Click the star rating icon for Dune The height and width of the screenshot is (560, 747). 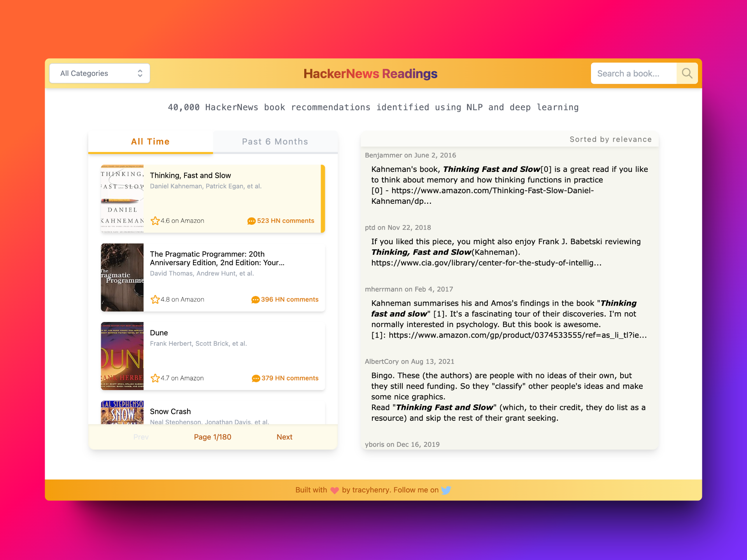coord(155,378)
